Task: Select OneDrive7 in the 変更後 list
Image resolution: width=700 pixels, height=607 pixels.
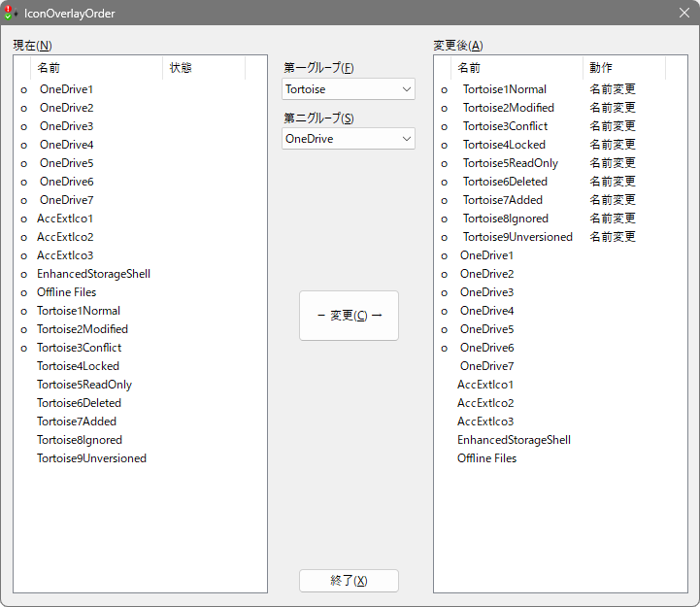Action: tap(486, 366)
